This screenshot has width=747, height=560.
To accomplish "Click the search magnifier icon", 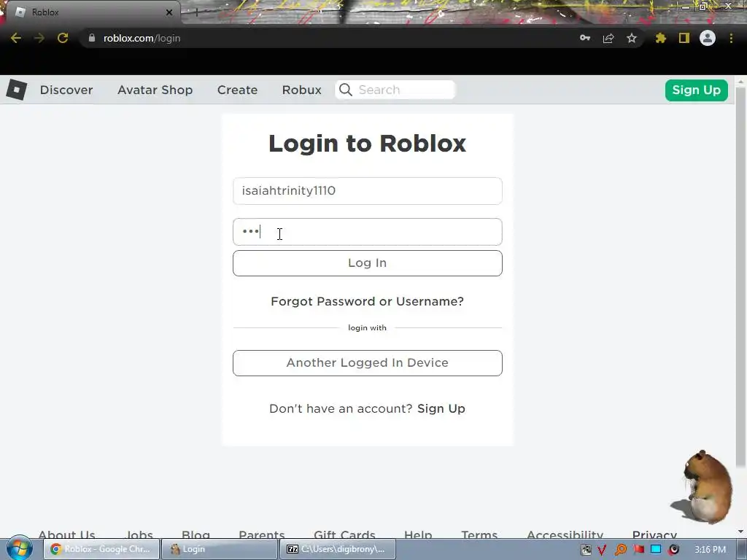I will (346, 90).
